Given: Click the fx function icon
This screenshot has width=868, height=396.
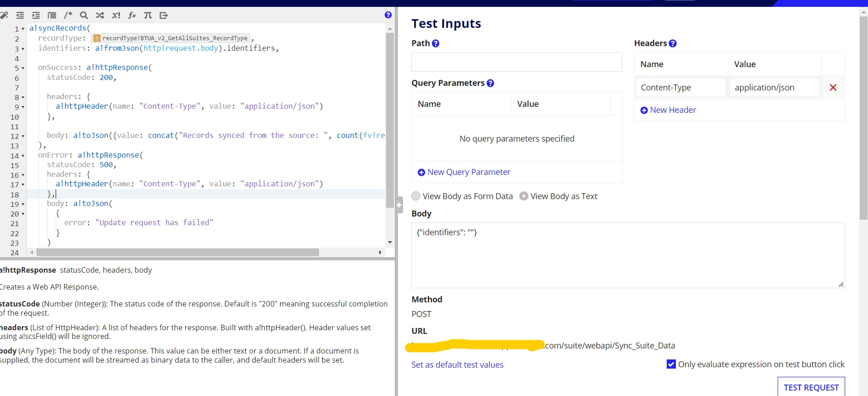Looking at the screenshot, I should (132, 16).
